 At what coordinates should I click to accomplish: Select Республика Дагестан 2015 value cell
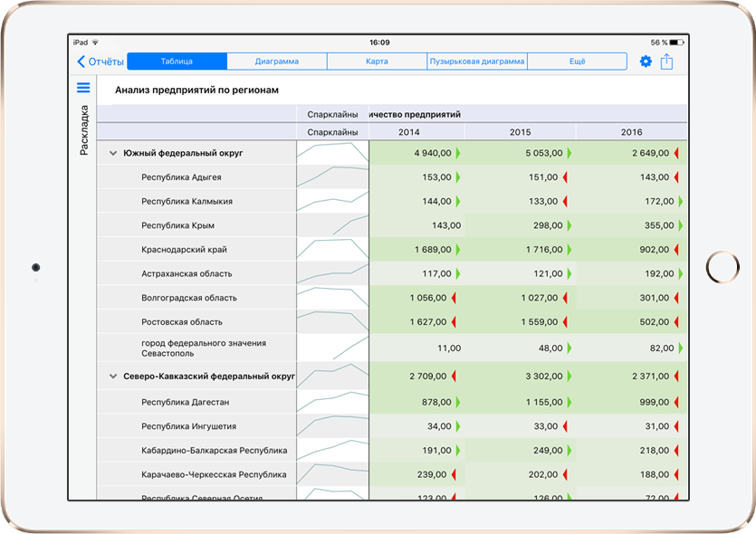(x=520, y=402)
